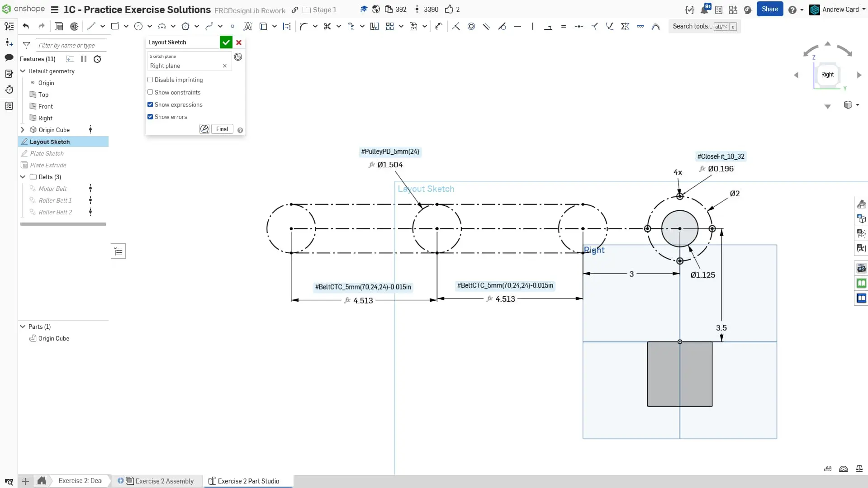Select the Center point circle tool
The height and width of the screenshot is (488, 868).
tap(138, 26)
